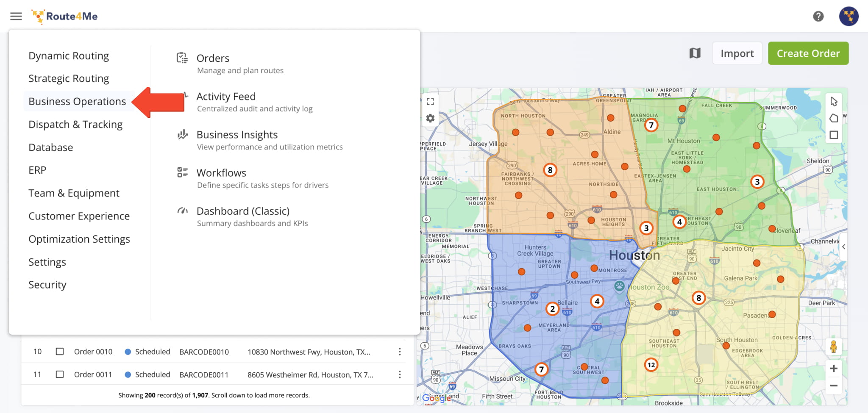The image size is (868, 413).
Task: Open Activity Feed menu item
Action: 226,97
